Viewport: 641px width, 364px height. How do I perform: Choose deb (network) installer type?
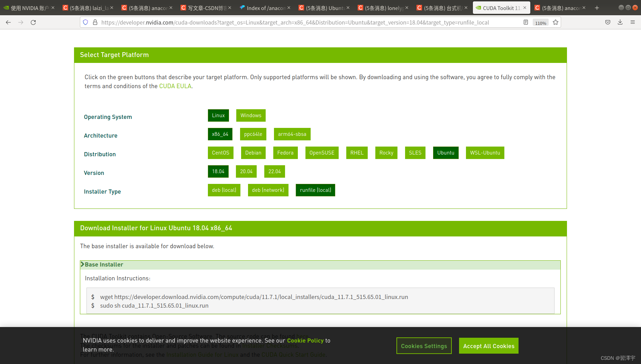pos(268,190)
